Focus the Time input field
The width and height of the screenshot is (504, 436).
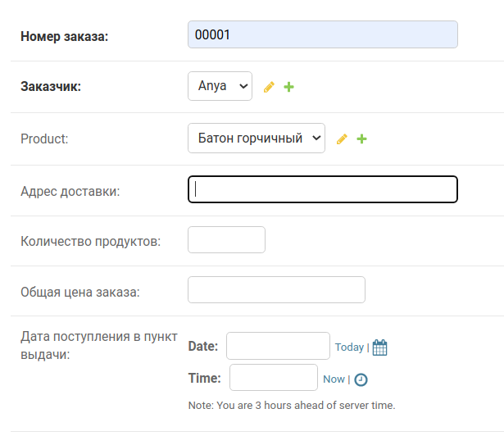pyautogui.click(x=274, y=378)
